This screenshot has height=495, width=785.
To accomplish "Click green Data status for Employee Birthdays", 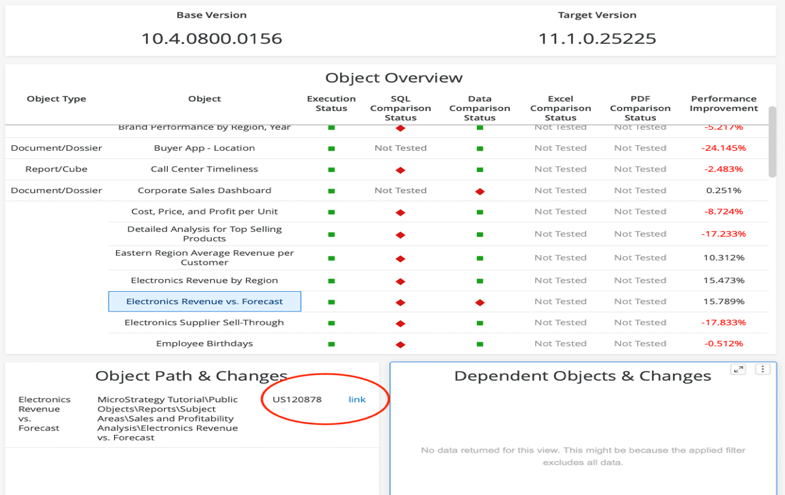I will [x=480, y=344].
